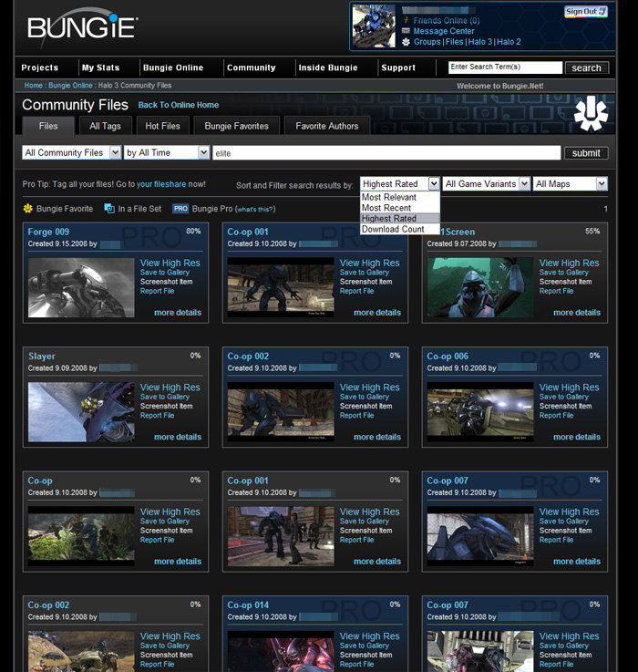This screenshot has height=672, width=638.
Task: Click the Message Center envelope icon
Action: coord(406,31)
